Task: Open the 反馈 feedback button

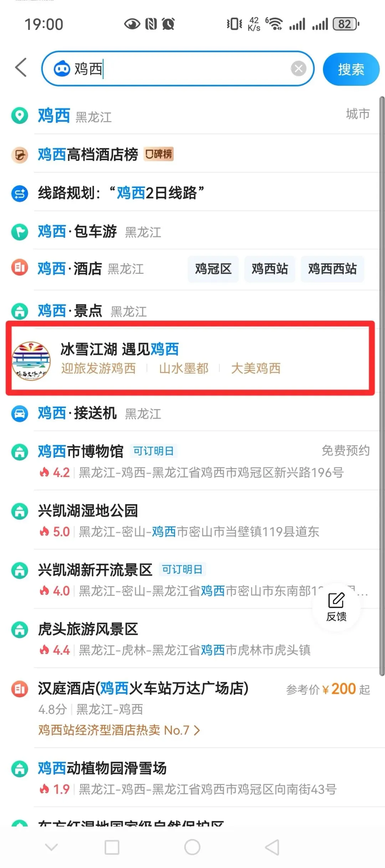Action: (x=336, y=607)
